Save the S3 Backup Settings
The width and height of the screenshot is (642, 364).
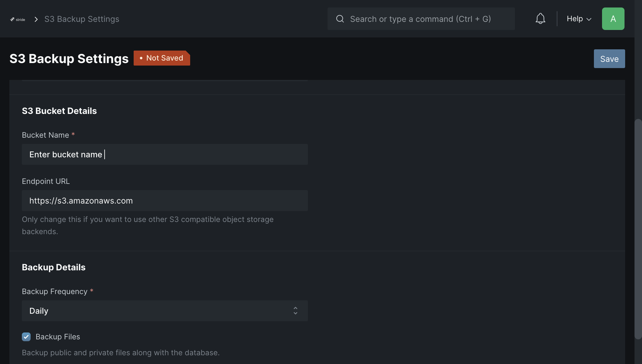[x=609, y=59]
